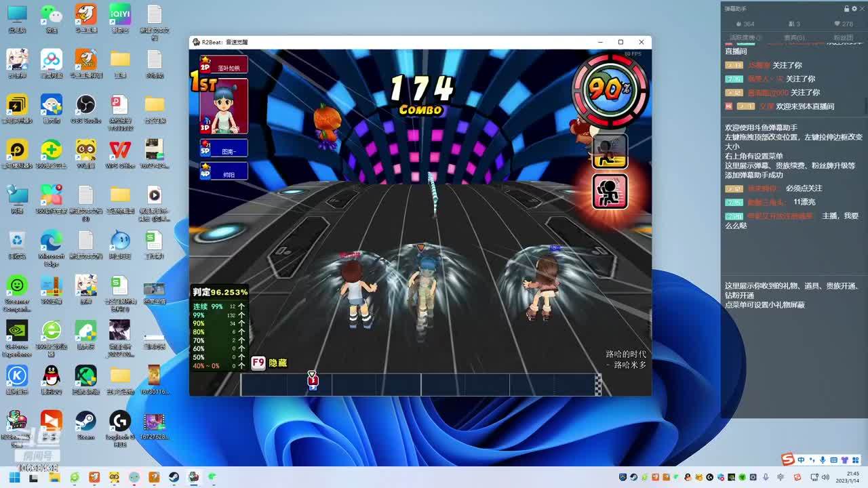868x488 pixels.
Task: Open the iQIYI desktop icon
Action: point(120,15)
